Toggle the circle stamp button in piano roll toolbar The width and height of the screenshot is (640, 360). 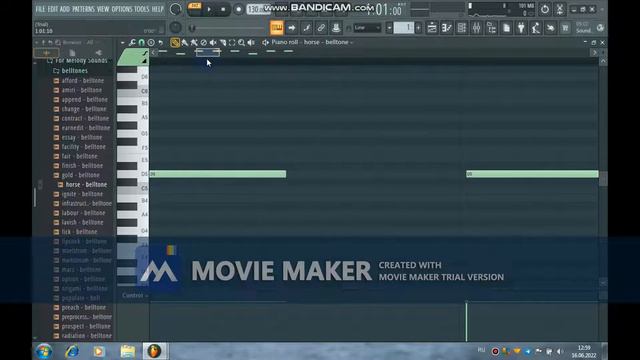pos(151,42)
